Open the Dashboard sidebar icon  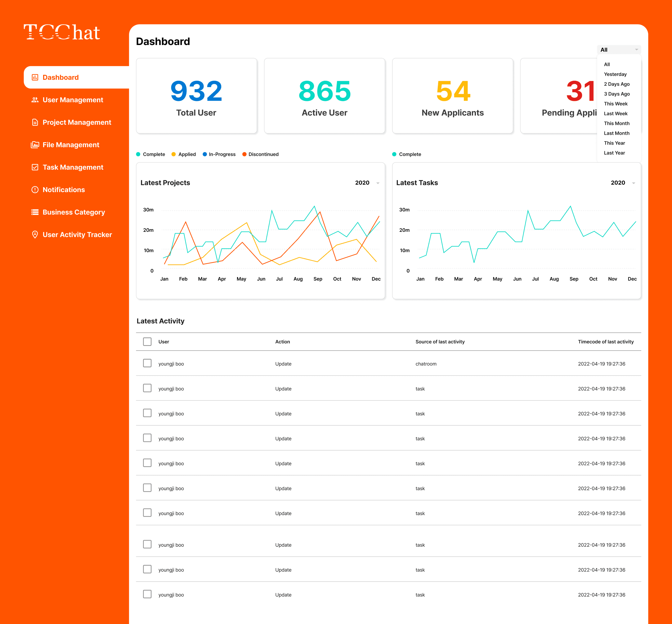pos(35,77)
